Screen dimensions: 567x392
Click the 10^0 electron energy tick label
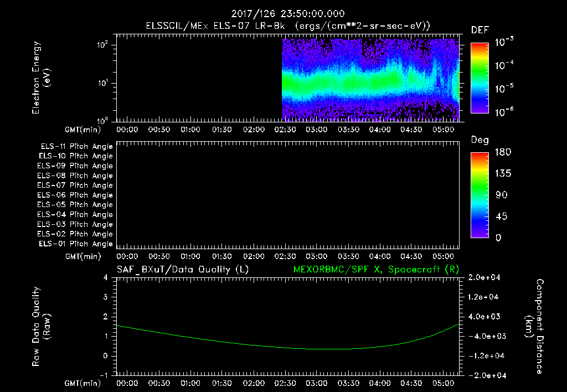click(102, 120)
